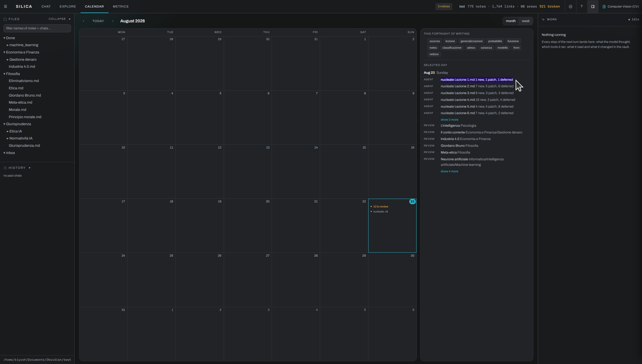Open Etica.md note
This screenshot has width=642, height=364.
(x=16, y=88)
